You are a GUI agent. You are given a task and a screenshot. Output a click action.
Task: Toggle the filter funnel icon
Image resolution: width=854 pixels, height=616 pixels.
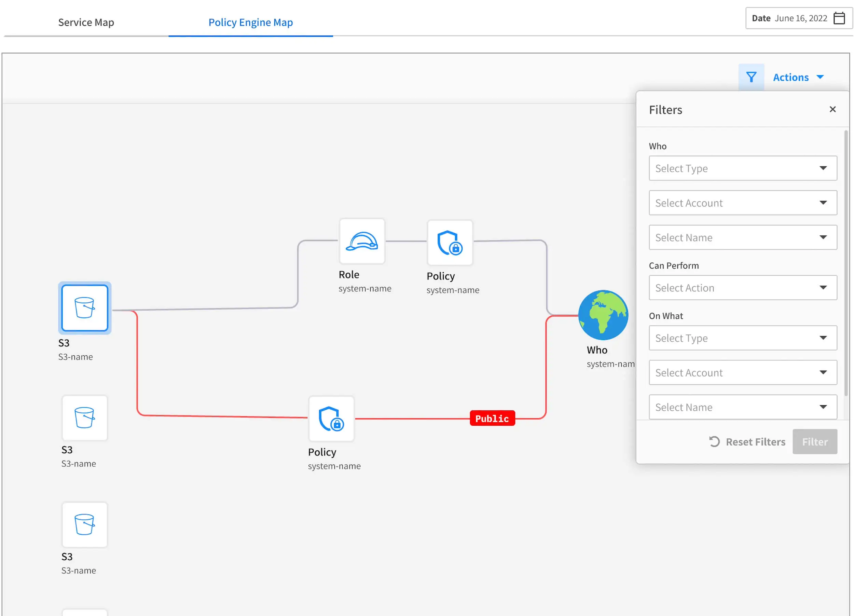pyautogui.click(x=751, y=77)
